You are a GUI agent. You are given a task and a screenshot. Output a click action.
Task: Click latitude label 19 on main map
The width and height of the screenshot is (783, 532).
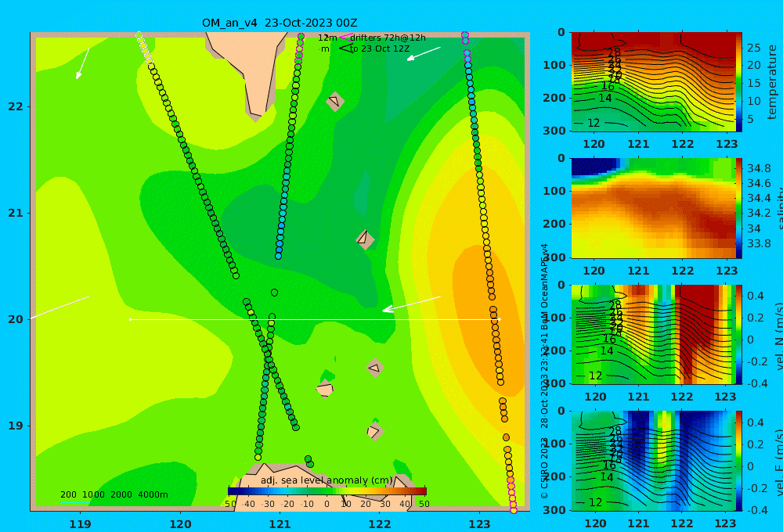tap(16, 426)
